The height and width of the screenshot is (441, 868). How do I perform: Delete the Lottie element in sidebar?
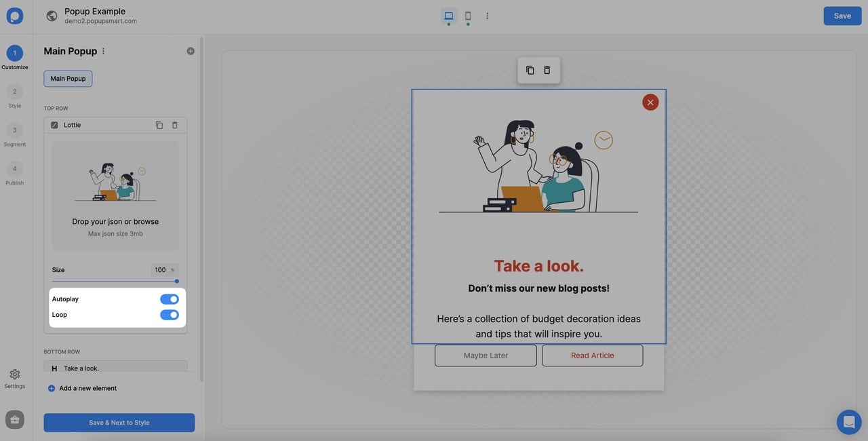(174, 125)
